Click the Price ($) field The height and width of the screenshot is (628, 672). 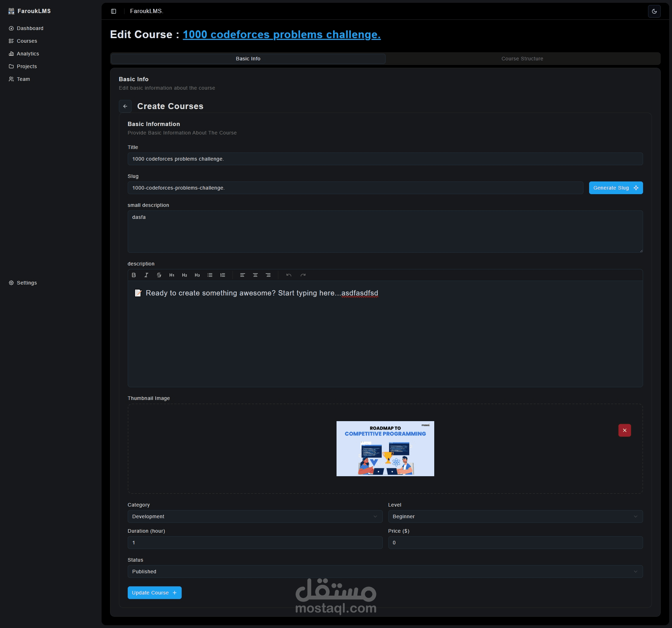click(x=515, y=543)
